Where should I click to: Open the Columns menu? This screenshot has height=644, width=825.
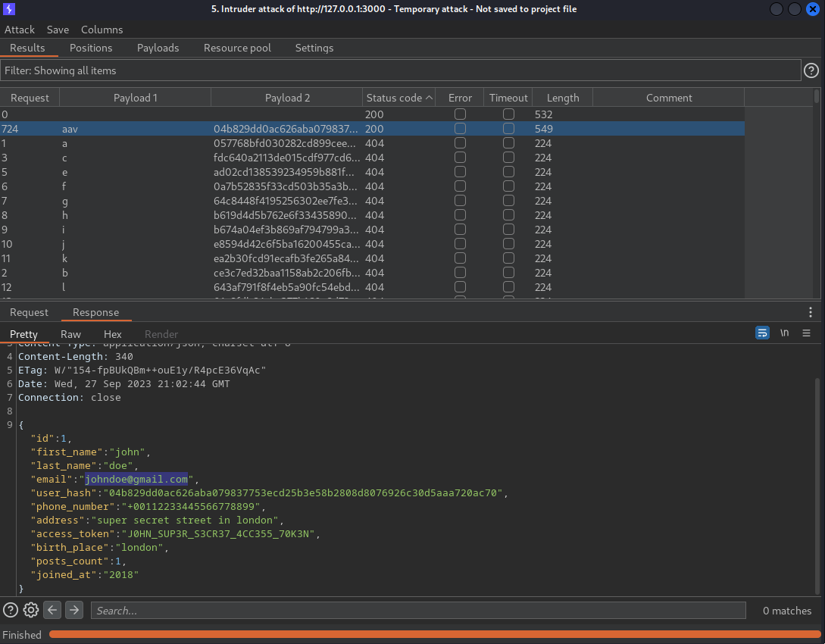pos(102,30)
